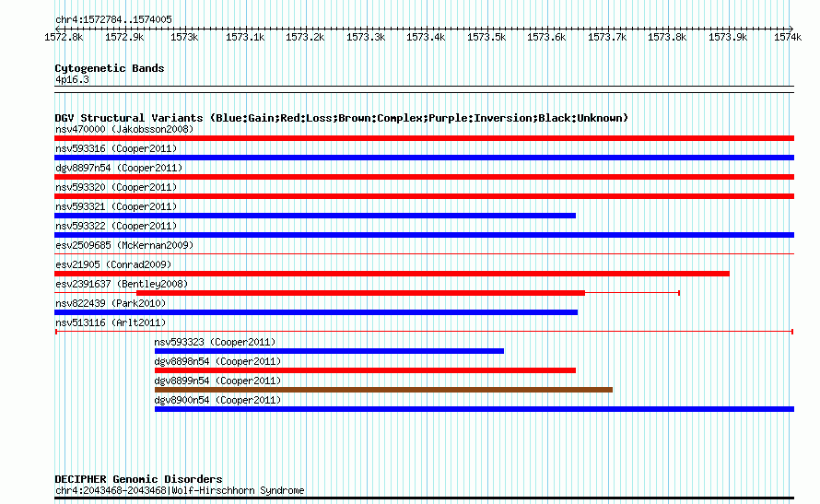The width and height of the screenshot is (820, 504).
Task: Click the dgv8899n54 (Cooper2011) label
Action: pyautogui.click(x=217, y=381)
